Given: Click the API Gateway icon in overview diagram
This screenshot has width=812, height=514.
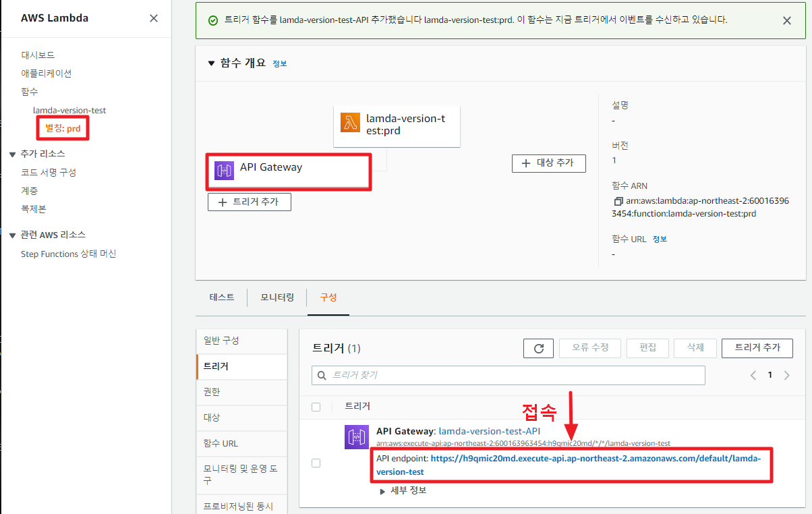Looking at the screenshot, I should 224,171.
